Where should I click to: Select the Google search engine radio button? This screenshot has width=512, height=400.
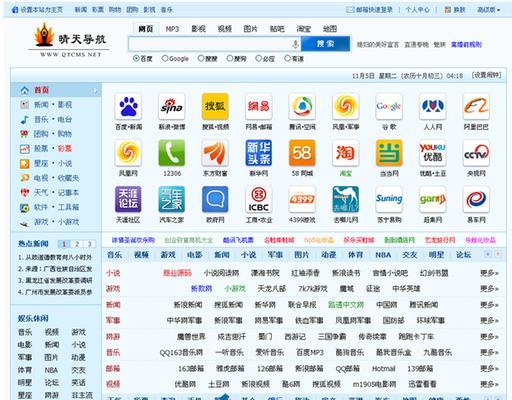tap(165, 58)
